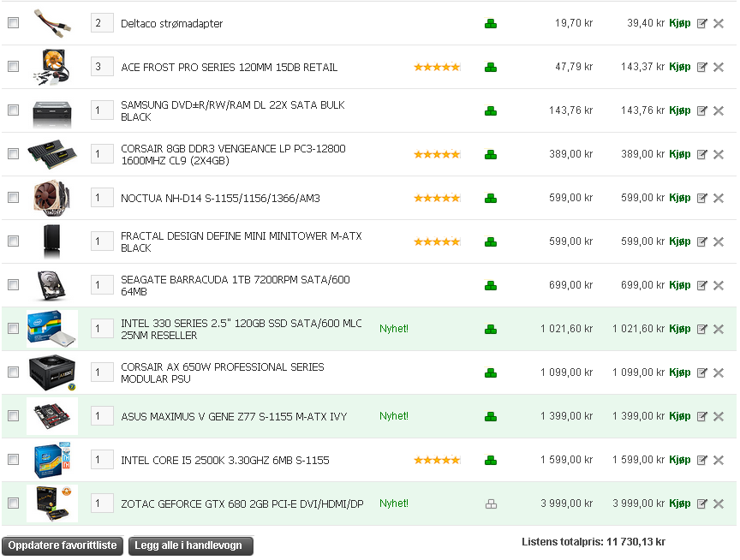This screenshot has width=740, height=560.
Task: Open ASUS MAXIMUS V GENE Z77 product link
Action: 234,417
